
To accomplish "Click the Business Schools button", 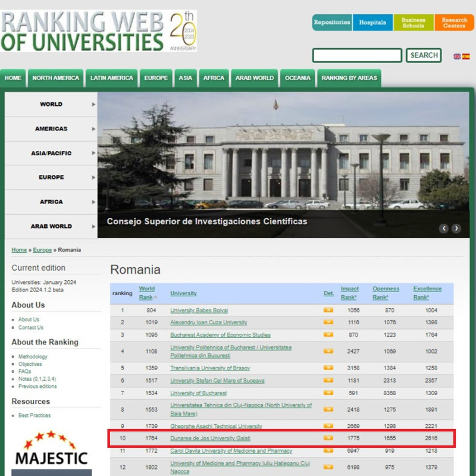I will [x=413, y=23].
